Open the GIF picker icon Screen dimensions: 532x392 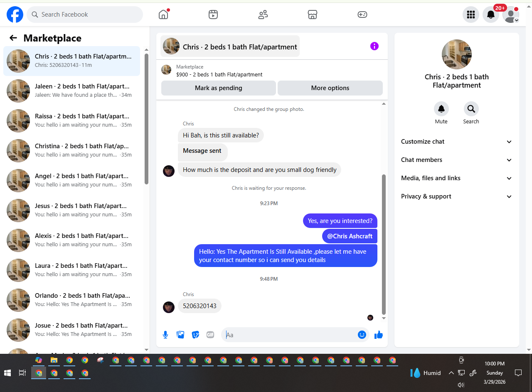click(x=210, y=335)
